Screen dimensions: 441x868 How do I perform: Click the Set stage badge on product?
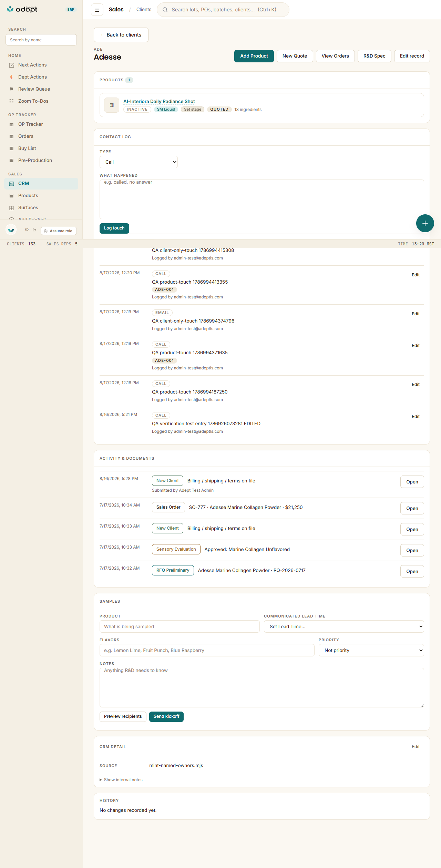pos(193,109)
